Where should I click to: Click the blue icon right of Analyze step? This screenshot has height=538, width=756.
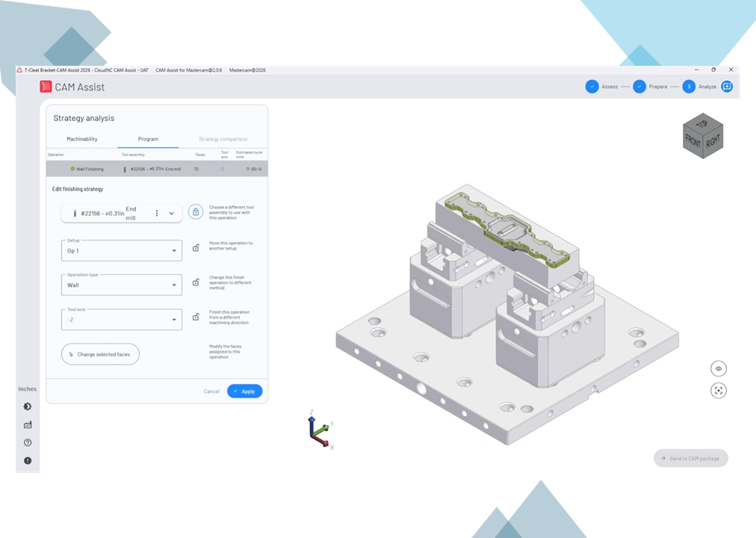pos(726,87)
